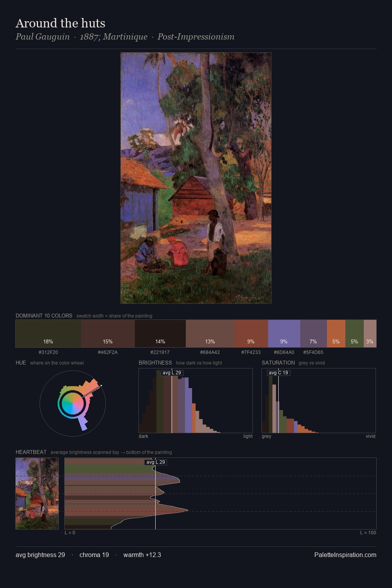Click hex code #5F4D65

314,352
